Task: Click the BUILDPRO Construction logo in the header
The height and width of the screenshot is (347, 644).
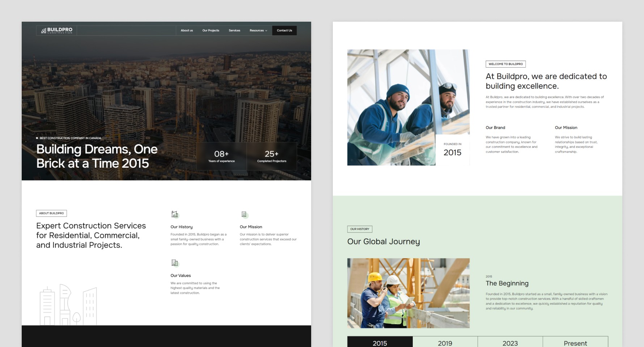Action: point(57,30)
